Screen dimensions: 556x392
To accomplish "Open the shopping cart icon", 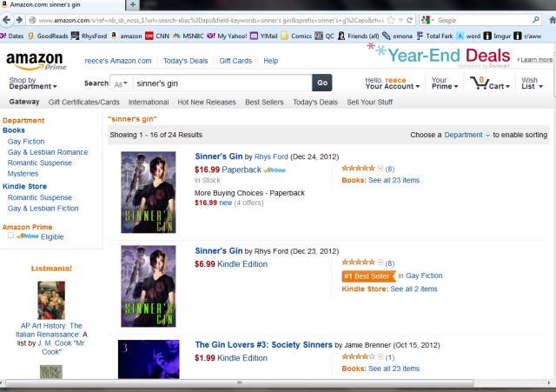I will (x=480, y=83).
